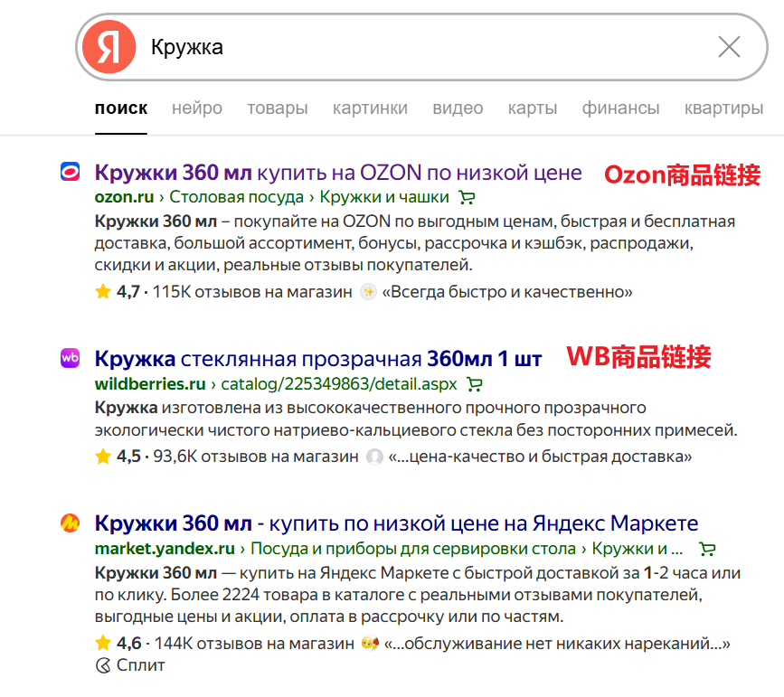Click the cart icon in ozon.ru result
This screenshot has width=784, height=697.
coord(467,197)
